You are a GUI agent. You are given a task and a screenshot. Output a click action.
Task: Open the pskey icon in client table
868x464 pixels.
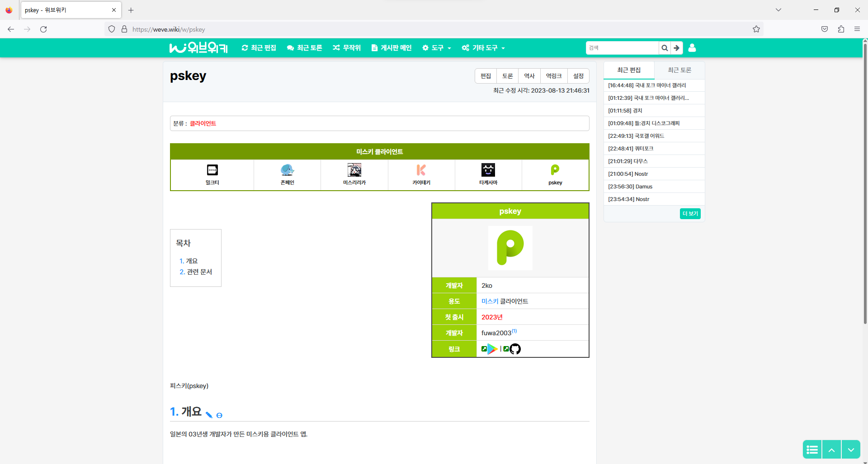click(x=555, y=170)
